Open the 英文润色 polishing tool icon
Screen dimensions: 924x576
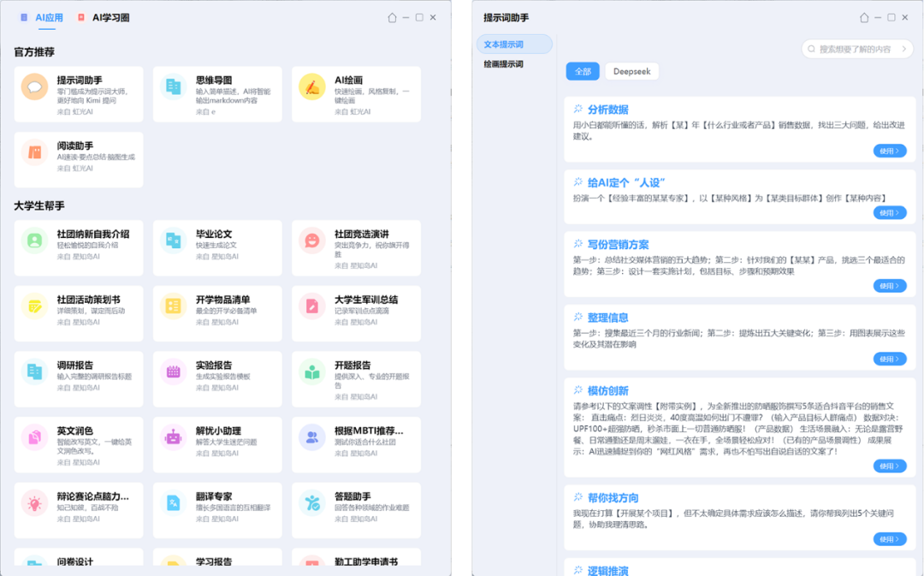click(x=33, y=439)
